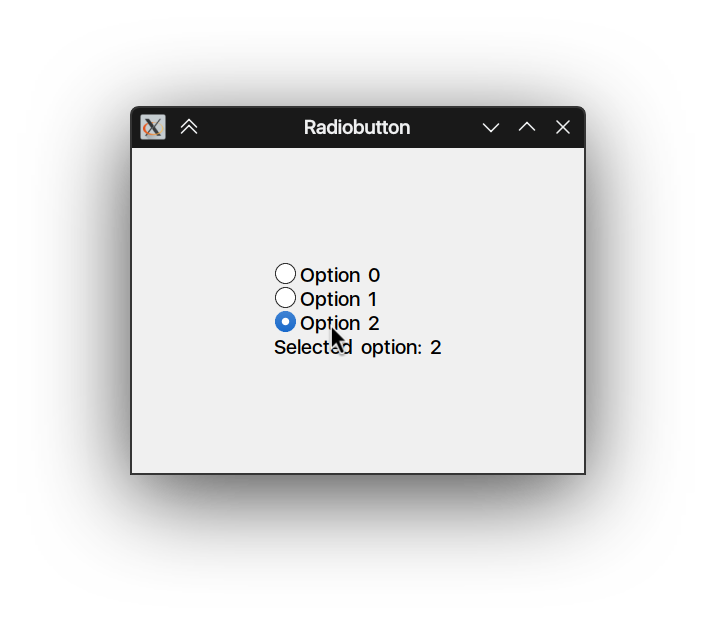Minimize the Radiobutton window with the down chevron
The width and height of the screenshot is (717, 630).
coord(491,127)
